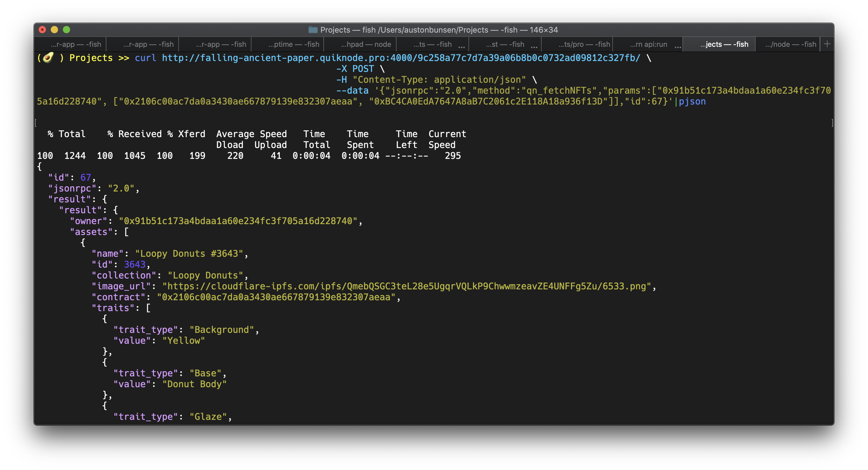Click the name value 'Loopy Donuts #3643'

tap(189, 253)
